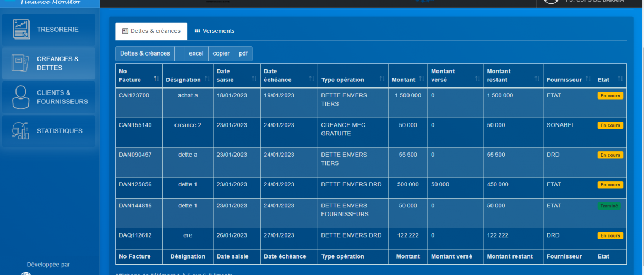Click the Clients & Fournisseurs person icon

click(x=21, y=97)
